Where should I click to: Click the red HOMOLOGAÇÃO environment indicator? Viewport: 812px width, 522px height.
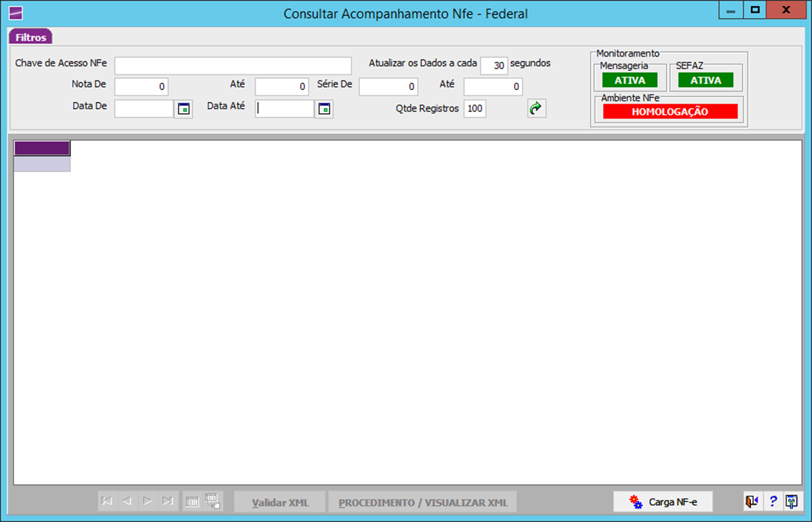pyautogui.click(x=670, y=112)
